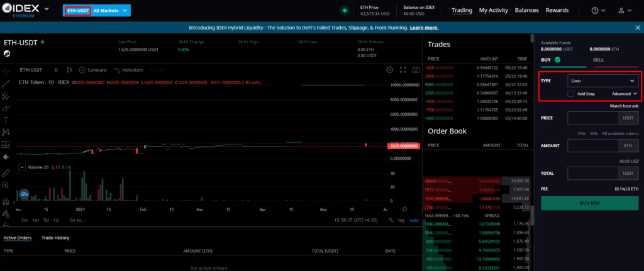Open the order Type Limit dropdown
The image size is (644, 271).
click(602, 81)
